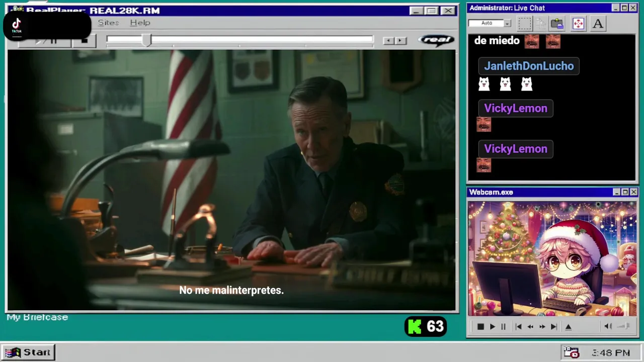Click the network folder icon in Live Chat
This screenshot has height=362, width=644.
click(x=557, y=23)
